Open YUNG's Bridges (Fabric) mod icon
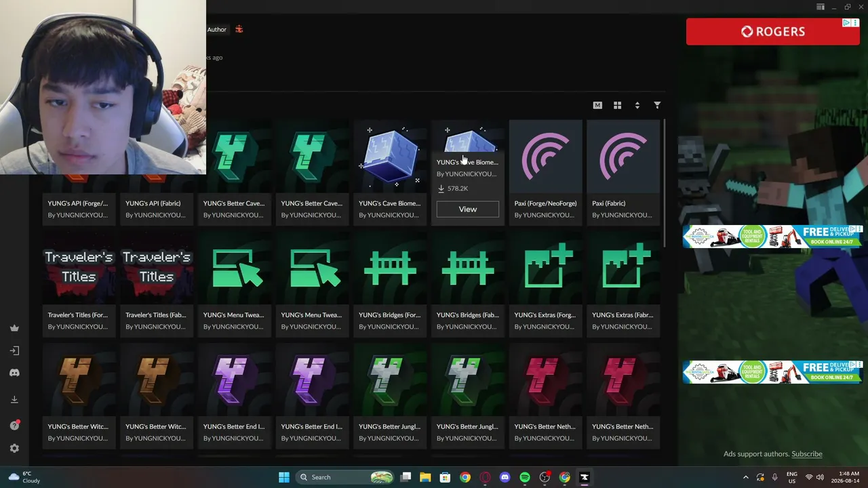The height and width of the screenshot is (488, 868). 468,269
